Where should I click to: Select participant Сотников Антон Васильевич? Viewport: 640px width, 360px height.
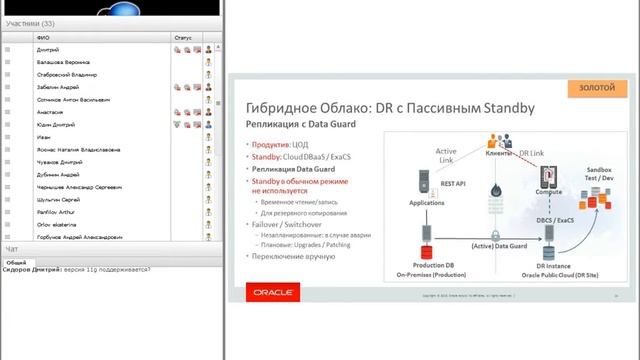pyautogui.click(x=73, y=100)
